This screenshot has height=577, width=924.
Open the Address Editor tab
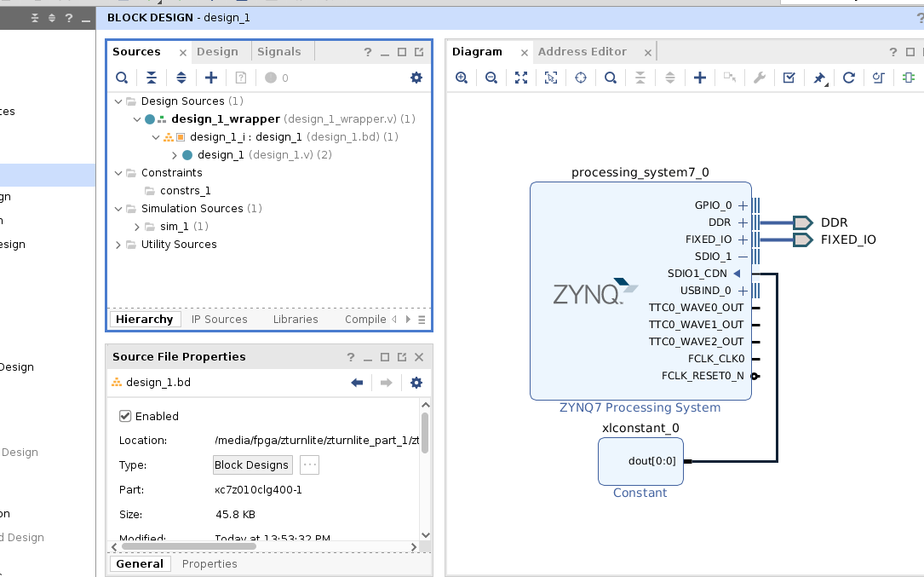(583, 52)
